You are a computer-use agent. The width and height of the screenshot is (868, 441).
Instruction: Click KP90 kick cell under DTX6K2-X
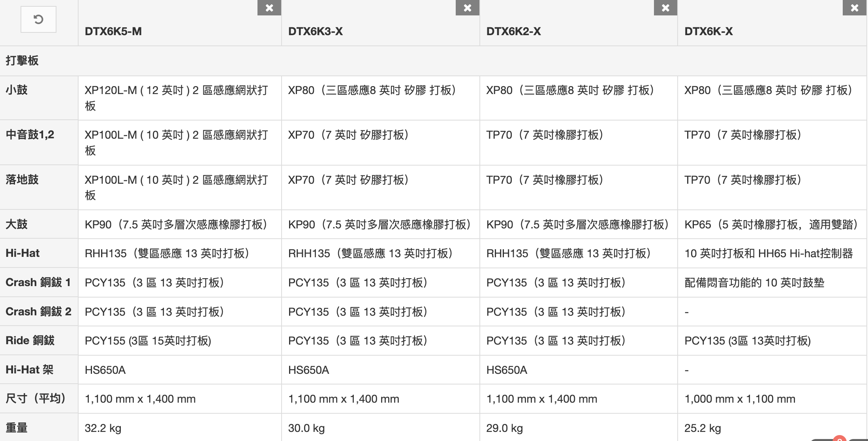click(x=578, y=224)
